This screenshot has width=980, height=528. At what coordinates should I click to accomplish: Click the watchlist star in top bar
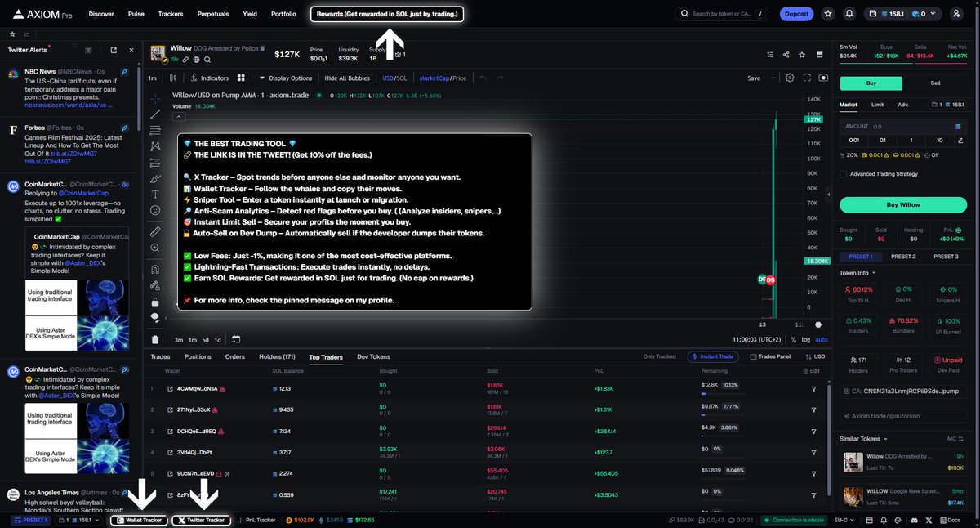(x=828, y=14)
